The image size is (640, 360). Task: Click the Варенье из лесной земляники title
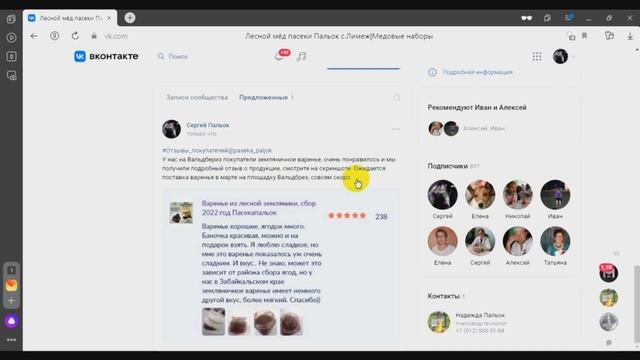click(x=259, y=208)
